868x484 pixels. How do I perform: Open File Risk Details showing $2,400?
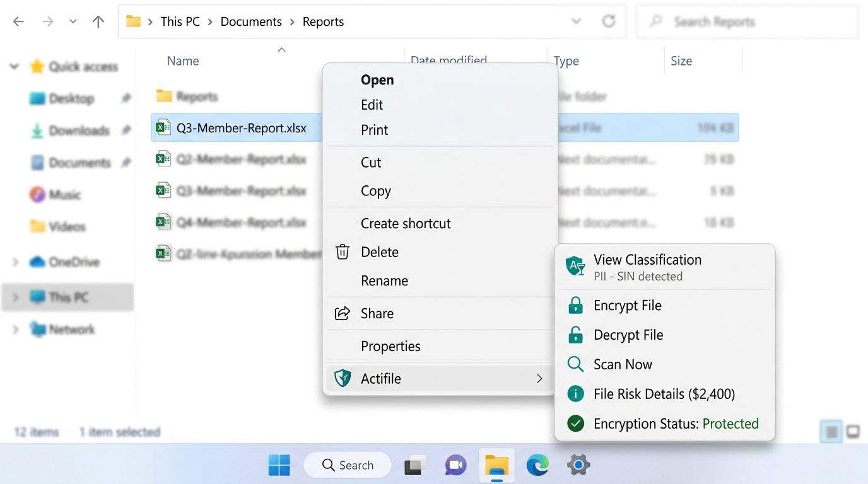click(662, 393)
